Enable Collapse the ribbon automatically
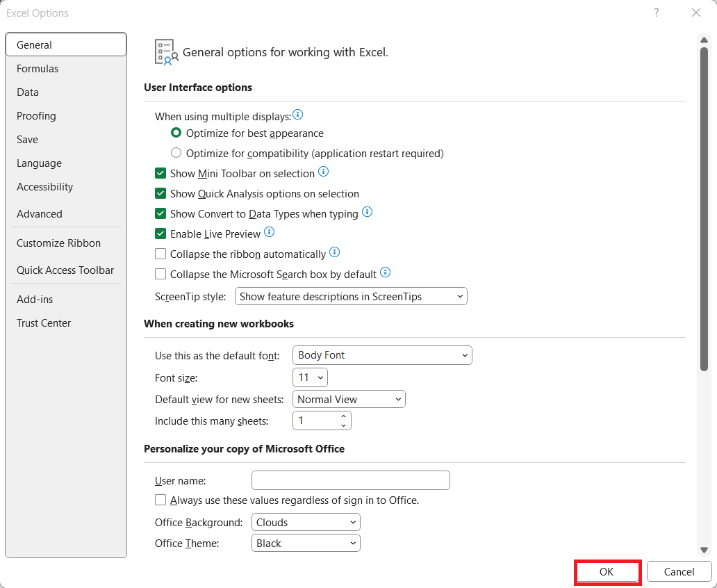717x588 pixels. [160, 254]
